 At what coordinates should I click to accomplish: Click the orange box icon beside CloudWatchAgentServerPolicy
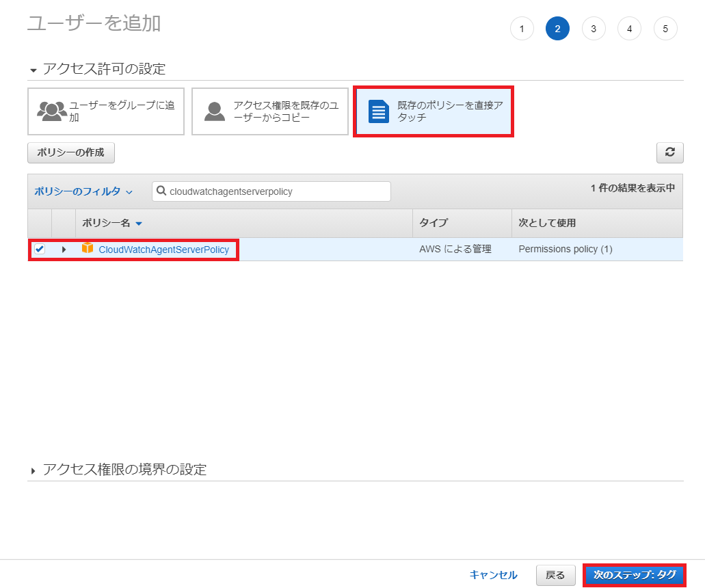tap(88, 248)
